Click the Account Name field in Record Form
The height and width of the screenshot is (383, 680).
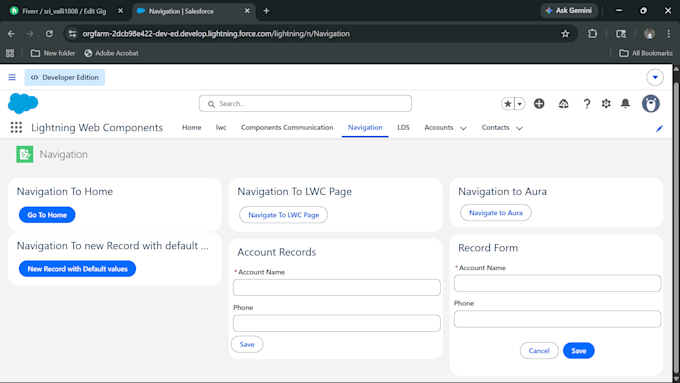tap(557, 283)
